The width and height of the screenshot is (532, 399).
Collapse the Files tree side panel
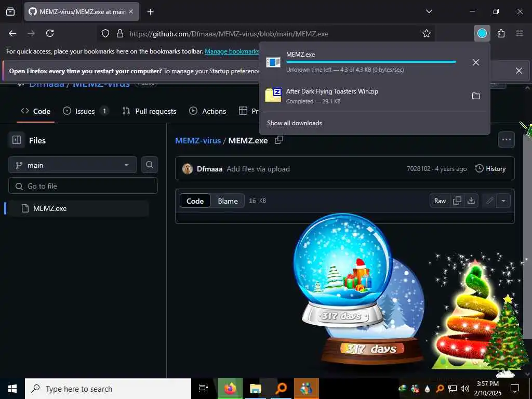17,140
